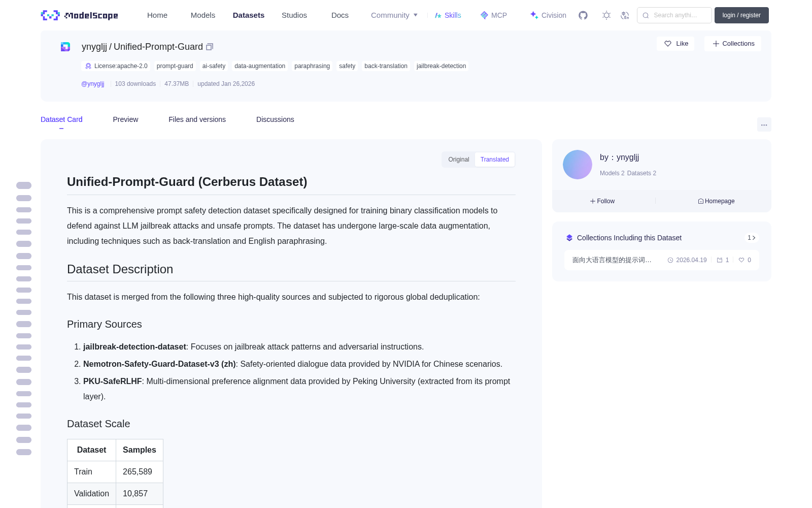Click the PKU-SafeRLHF source name

coord(113,381)
